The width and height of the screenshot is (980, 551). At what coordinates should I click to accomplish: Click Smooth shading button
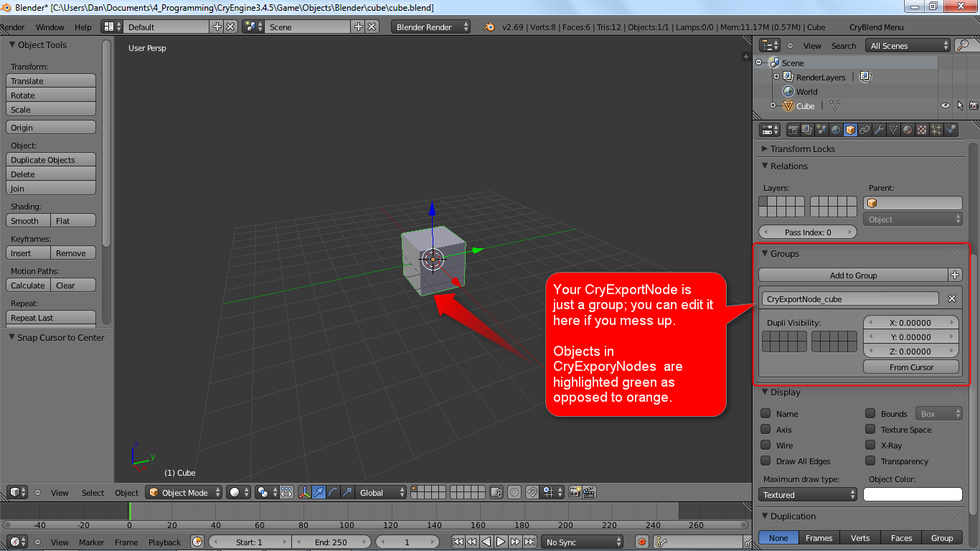(29, 220)
